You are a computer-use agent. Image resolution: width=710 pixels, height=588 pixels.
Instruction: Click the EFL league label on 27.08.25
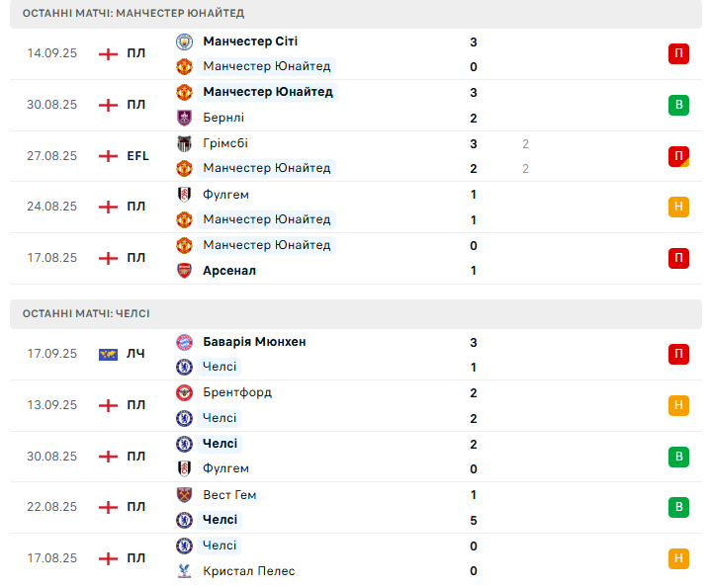click(137, 156)
